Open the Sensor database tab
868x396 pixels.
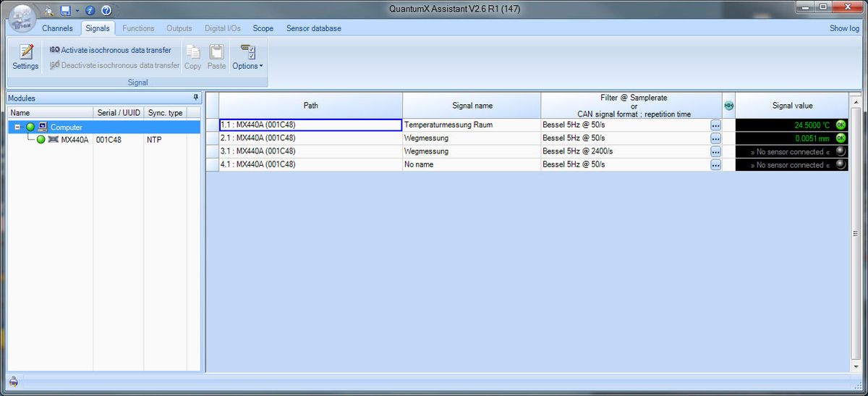point(313,28)
